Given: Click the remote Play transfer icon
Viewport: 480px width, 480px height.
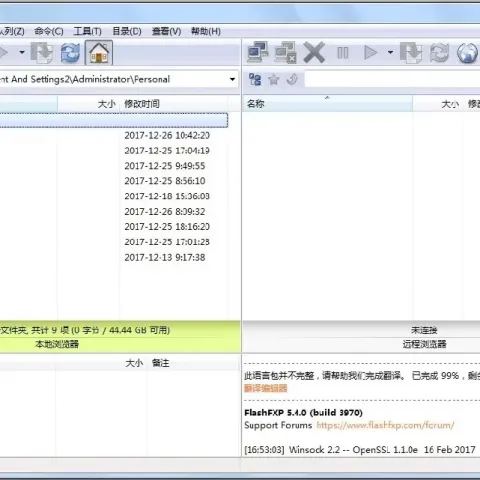Looking at the screenshot, I should pyautogui.click(x=371, y=52).
